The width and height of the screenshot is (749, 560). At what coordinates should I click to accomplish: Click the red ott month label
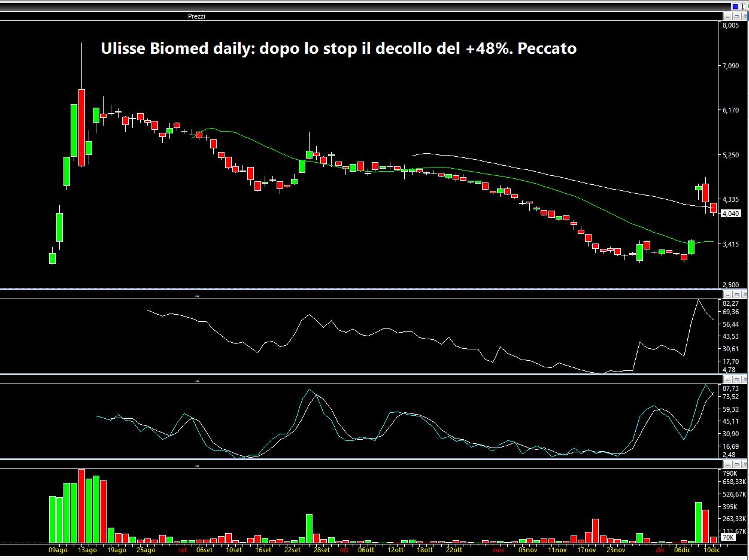click(x=344, y=550)
